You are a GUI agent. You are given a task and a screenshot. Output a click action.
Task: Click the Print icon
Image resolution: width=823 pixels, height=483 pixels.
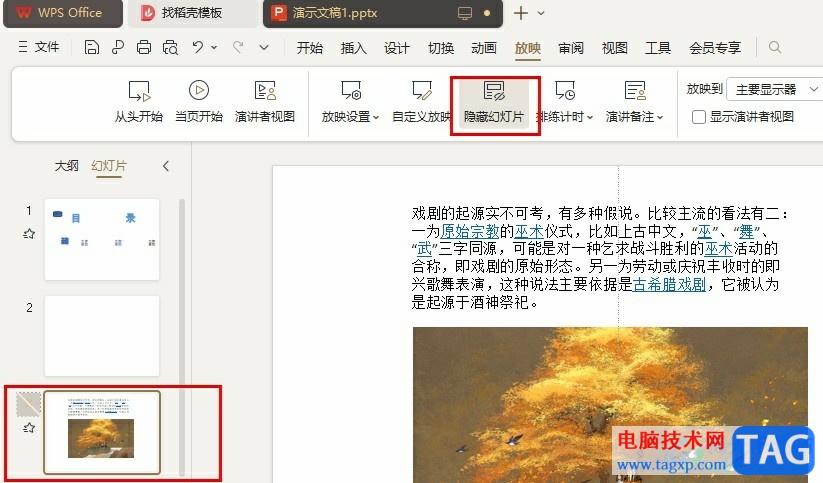click(x=144, y=48)
